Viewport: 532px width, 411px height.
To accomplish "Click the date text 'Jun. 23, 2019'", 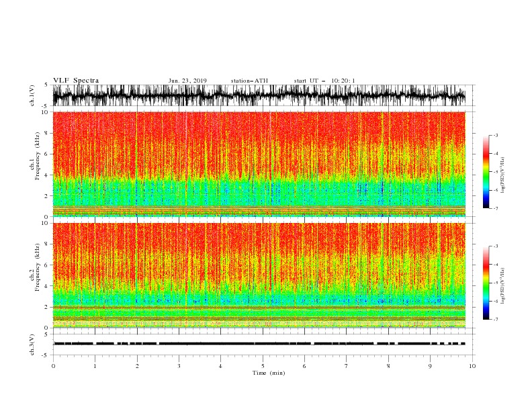I will tap(187, 81).
